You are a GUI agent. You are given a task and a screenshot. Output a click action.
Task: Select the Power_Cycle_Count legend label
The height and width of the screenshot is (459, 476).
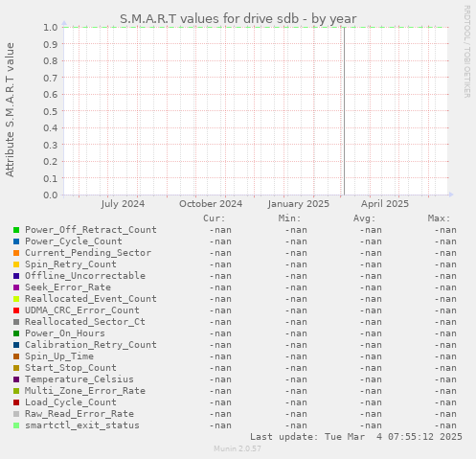(74, 241)
